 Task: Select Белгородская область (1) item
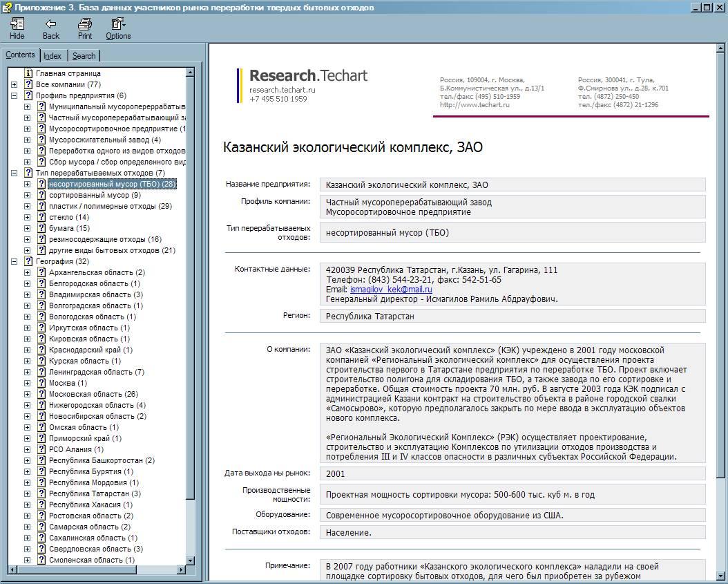(x=95, y=283)
